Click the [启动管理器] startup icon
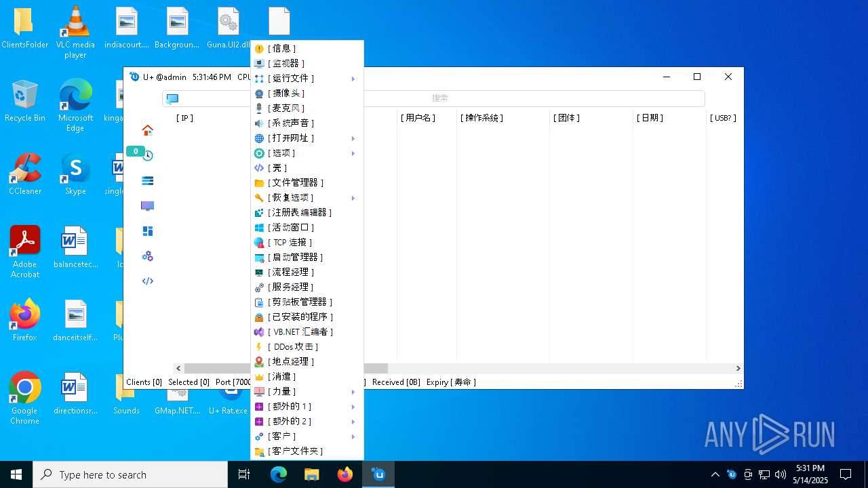Viewport: 868px width, 488px height. click(259, 258)
